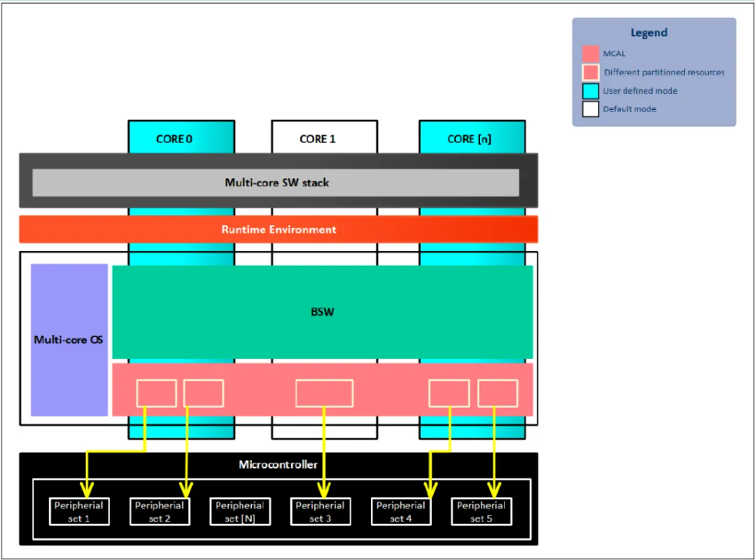Select Peripherial set 3 box

pos(321,512)
